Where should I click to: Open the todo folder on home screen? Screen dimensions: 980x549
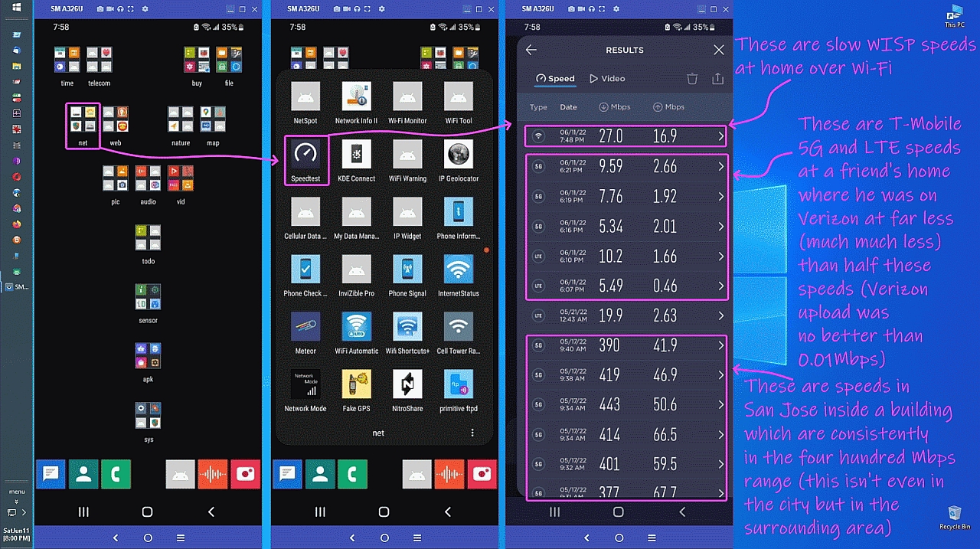[148, 243]
